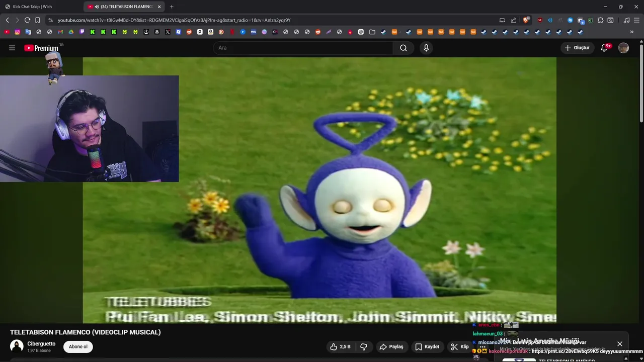Open the X (Twitter) bookmark
The image size is (644, 362).
click(x=168, y=32)
